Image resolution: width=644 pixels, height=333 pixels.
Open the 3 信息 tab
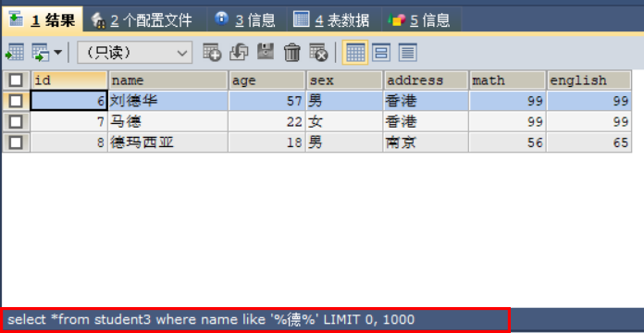pyautogui.click(x=245, y=19)
